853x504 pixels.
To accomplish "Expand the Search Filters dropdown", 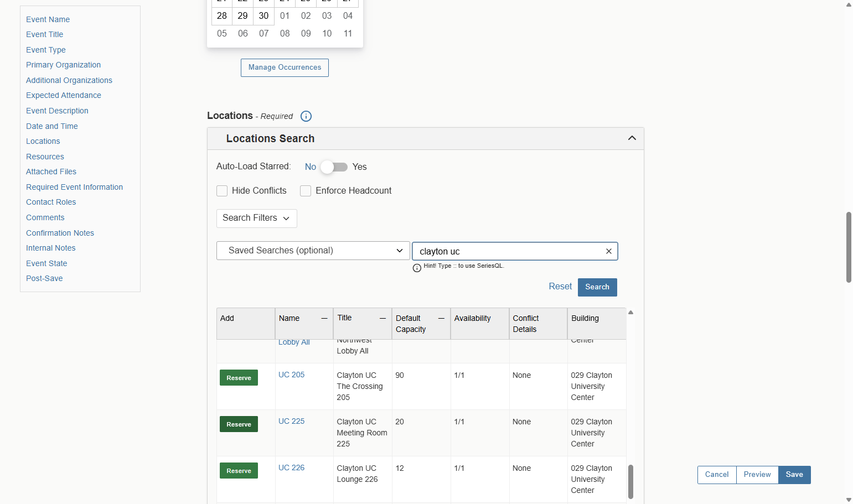I will 257,219.
